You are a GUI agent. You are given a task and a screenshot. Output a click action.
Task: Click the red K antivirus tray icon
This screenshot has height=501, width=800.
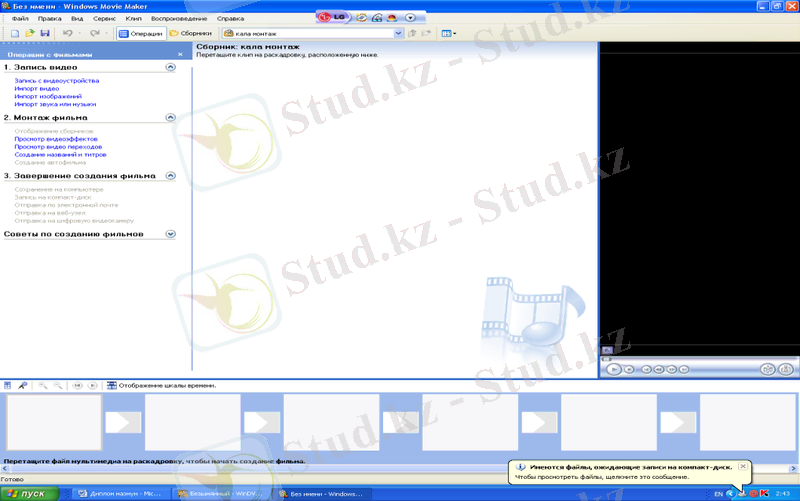(x=764, y=493)
